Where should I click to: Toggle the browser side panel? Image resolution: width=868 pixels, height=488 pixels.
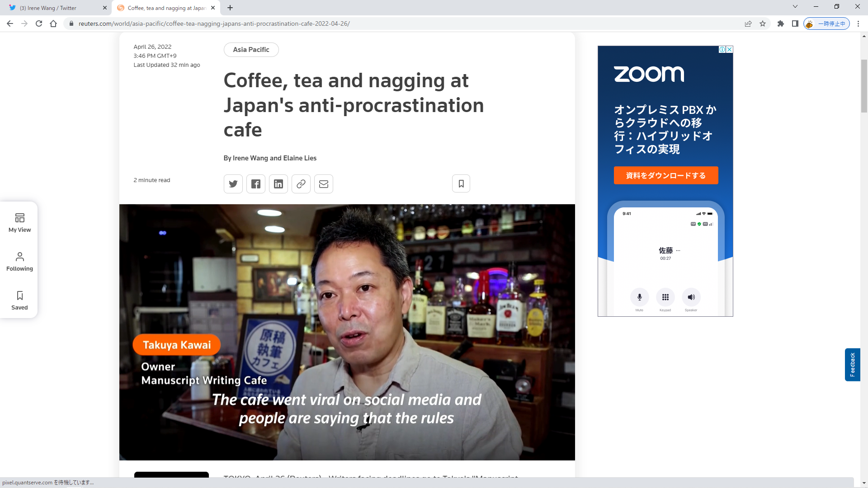pos(795,23)
